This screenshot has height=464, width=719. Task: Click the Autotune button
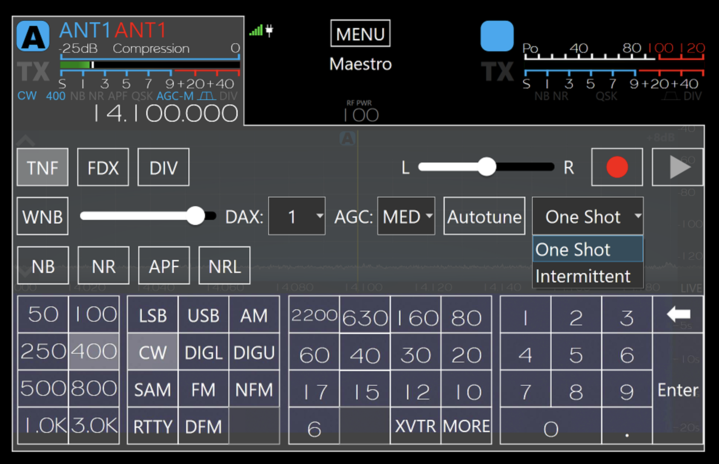(x=485, y=216)
